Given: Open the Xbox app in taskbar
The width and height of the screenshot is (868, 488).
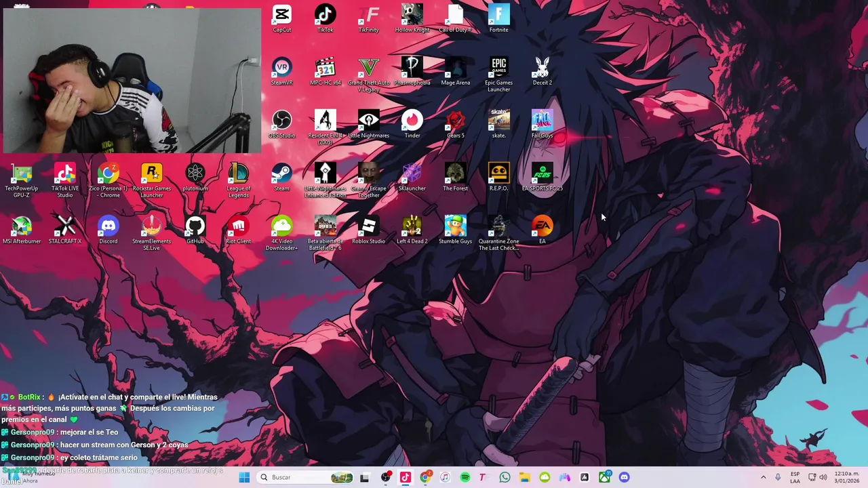Looking at the screenshot, I should [x=604, y=477].
